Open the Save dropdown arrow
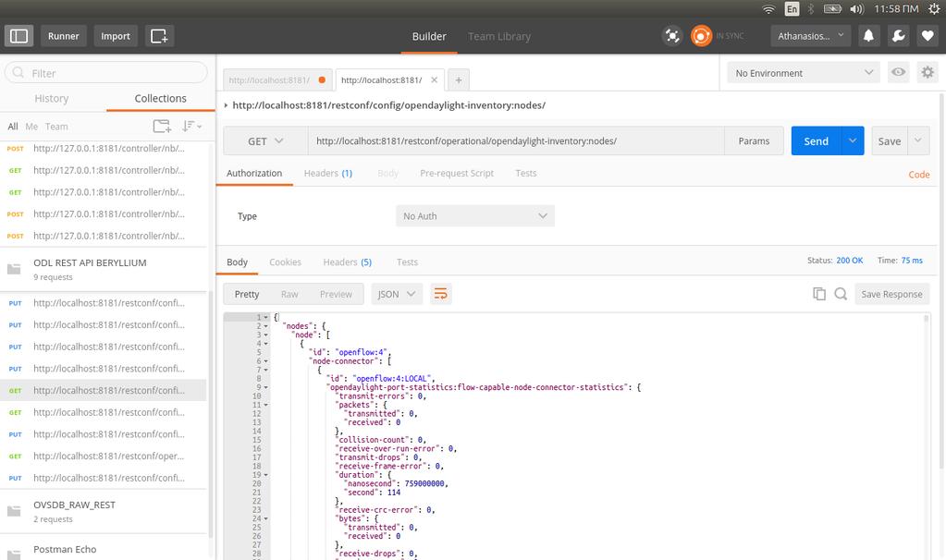This screenshot has height=560, width=946. click(x=917, y=140)
